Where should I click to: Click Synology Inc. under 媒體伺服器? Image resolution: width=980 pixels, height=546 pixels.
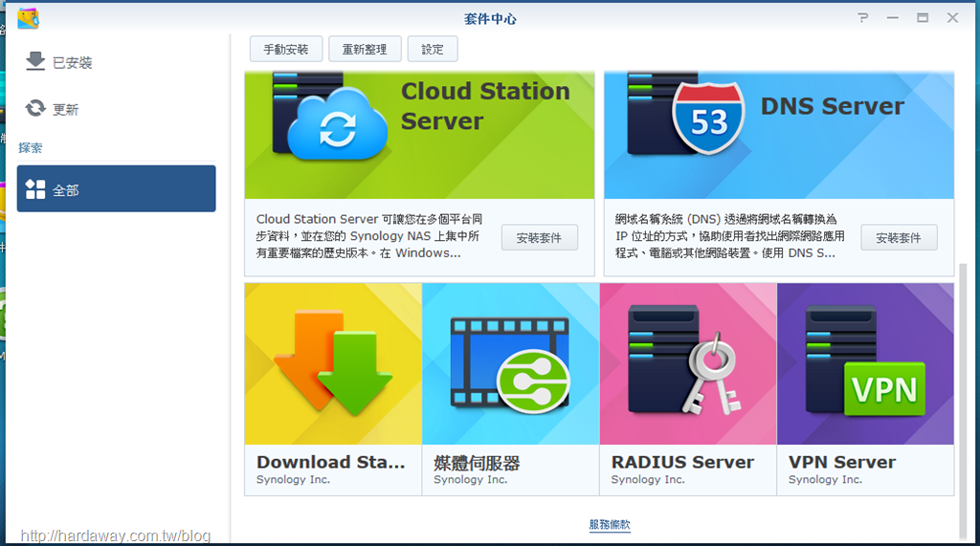[x=471, y=480]
